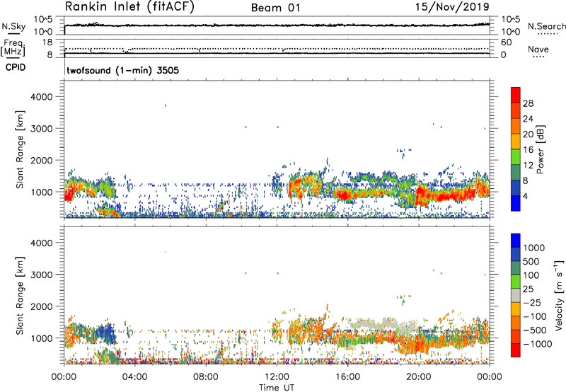Click the 'Rankin Inlet (fitACF)' title text
566x392 pixels.
click(129, 7)
